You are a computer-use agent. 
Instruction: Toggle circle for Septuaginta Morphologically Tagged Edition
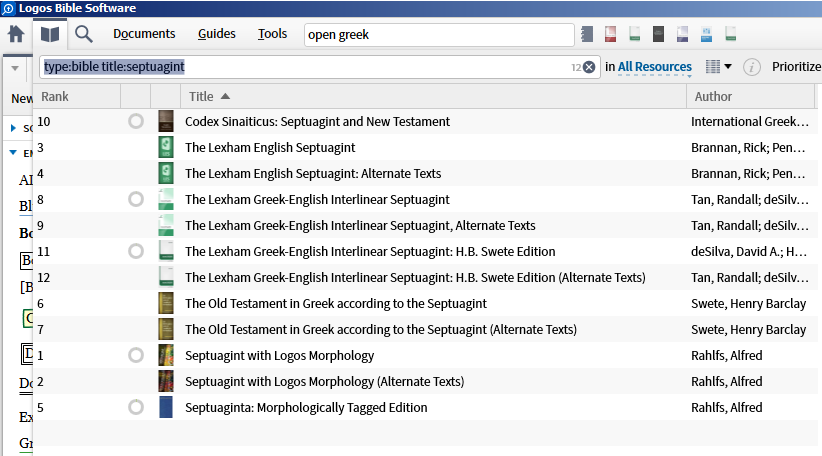point(136,407)
